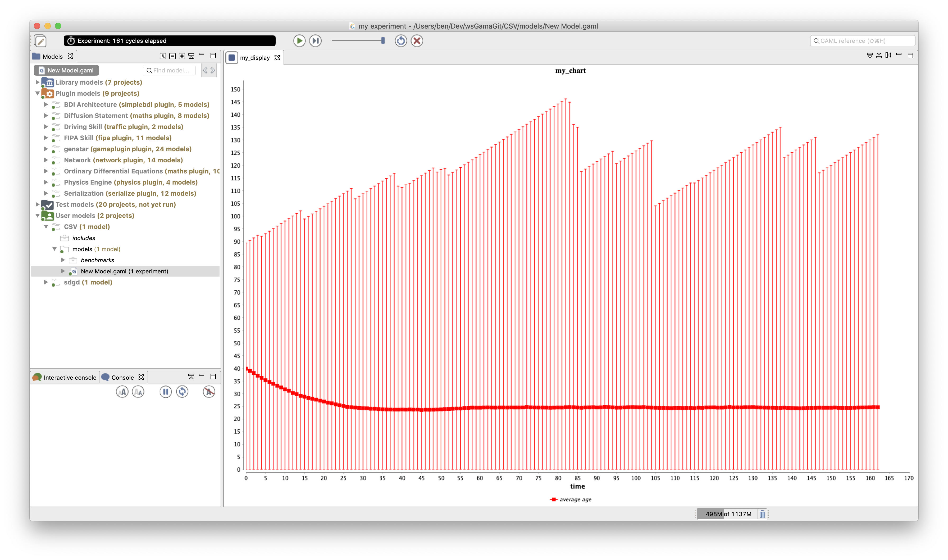Expand the User models tree section
Viewport: 948px width, 560px height.
pos(38,215)
